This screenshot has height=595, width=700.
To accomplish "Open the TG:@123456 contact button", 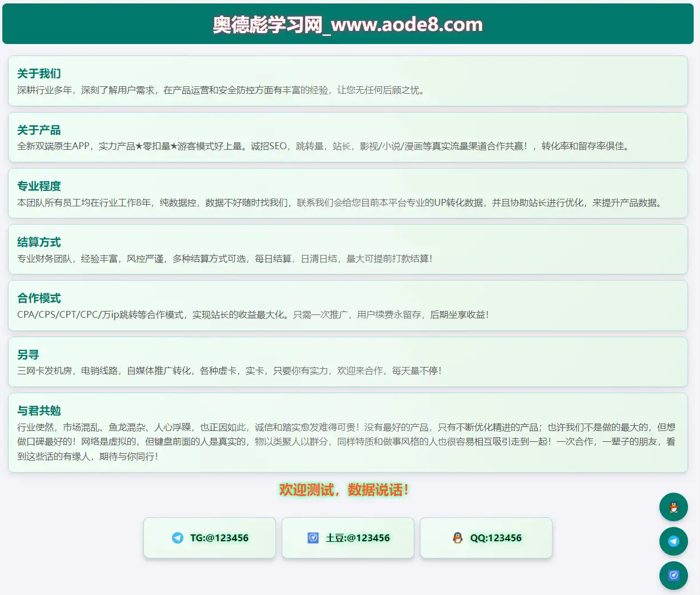I will (210, 538).
